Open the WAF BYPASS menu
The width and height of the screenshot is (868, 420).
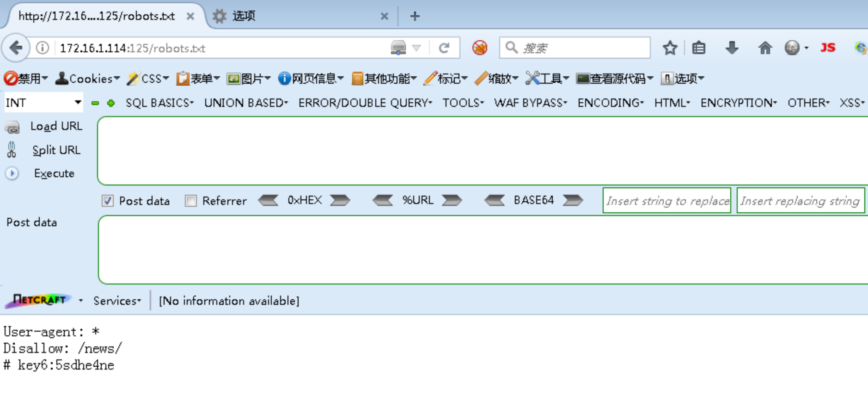[530, 103]
